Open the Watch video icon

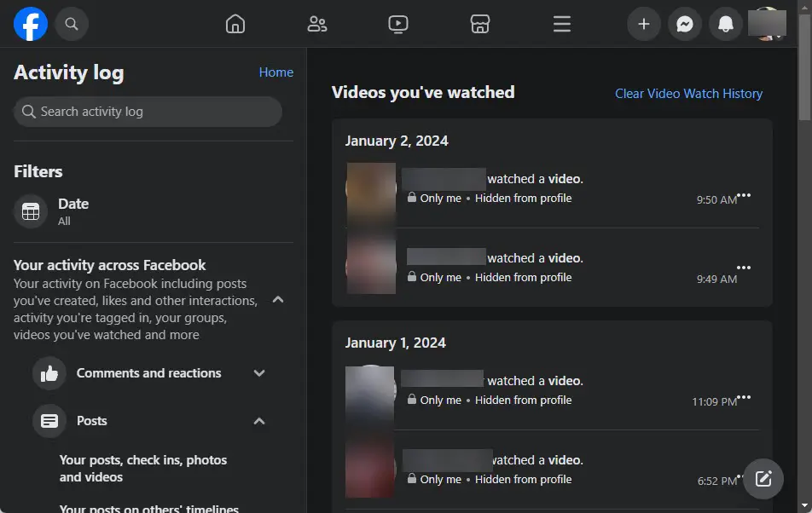398,24
